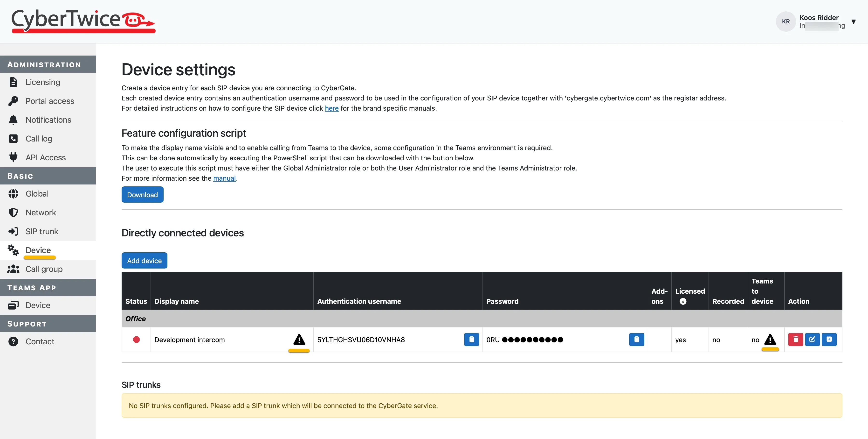The height and width of the screenshot is (439, 868).
Task: Click the Licensed column info icon
Action: pos(683,301)
